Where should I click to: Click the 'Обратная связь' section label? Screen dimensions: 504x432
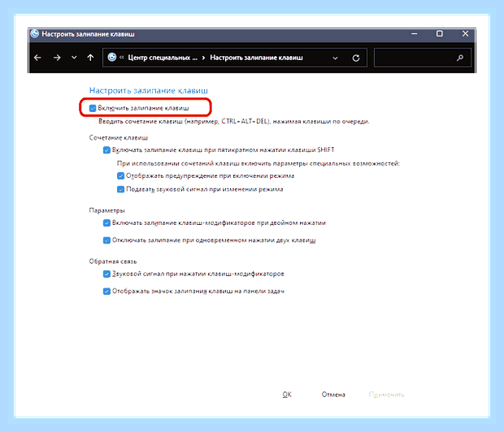click(x=113, y=261)
